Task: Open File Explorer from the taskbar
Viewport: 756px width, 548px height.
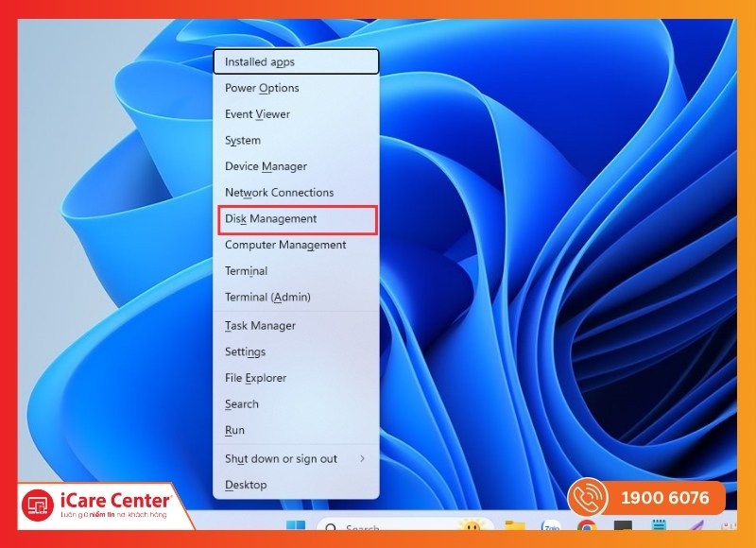Action: click(x=515, y=526)
